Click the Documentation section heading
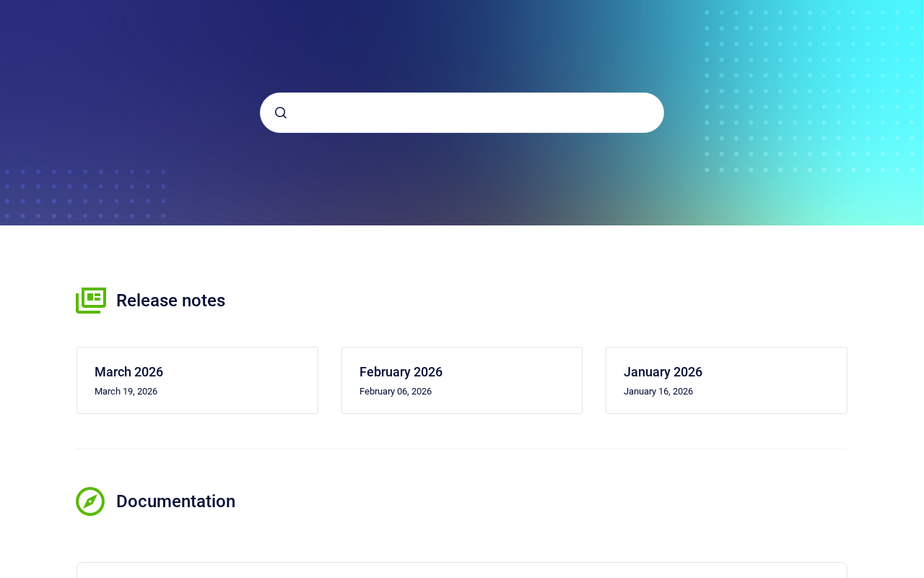This screenshot has width=924, height=578. [175, 501]
